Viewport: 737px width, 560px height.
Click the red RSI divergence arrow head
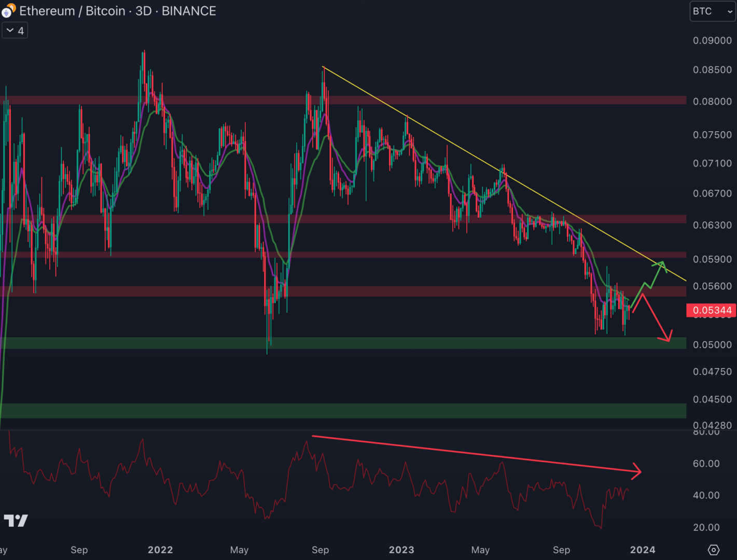click(x=637, y=471)
